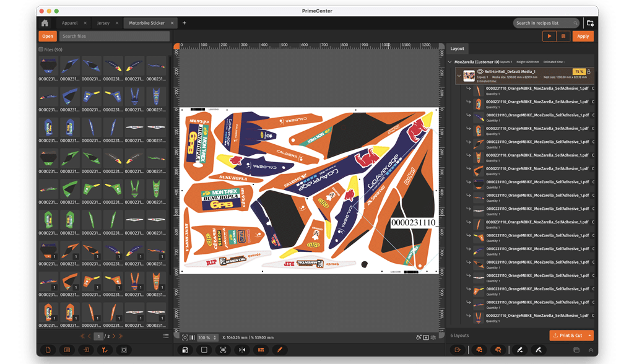Screen dimensions: 634x364
Task: Click the zoom-to-fit target icon beside zoom field
Action: 185,337
